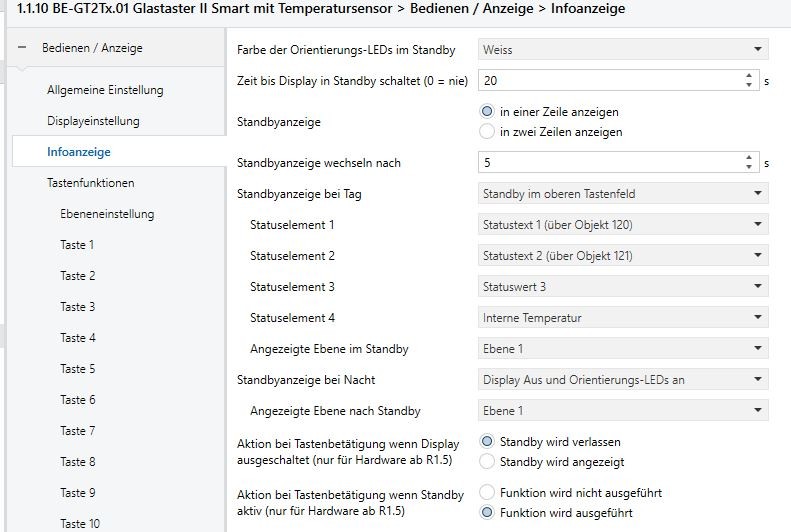Open the Standbyanzeige bei Nacht dropdown
Image resolution: width=791 pixels, height=532 pixels.
[622, 380]
